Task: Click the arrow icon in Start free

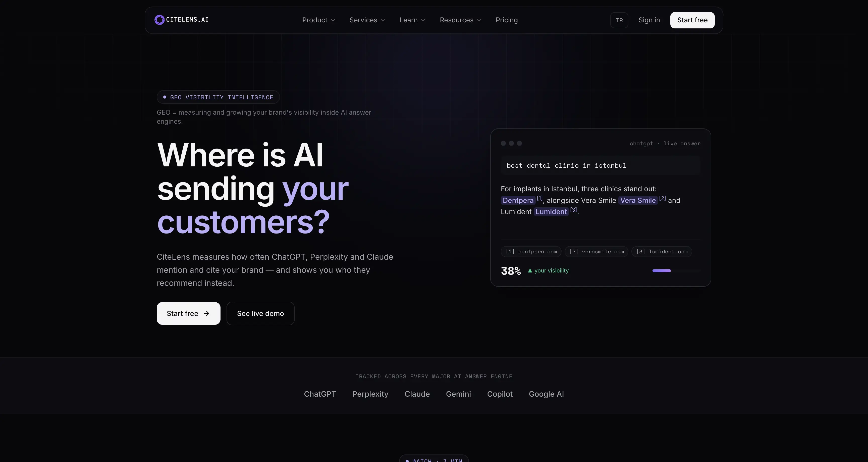Action: (206, 314)
